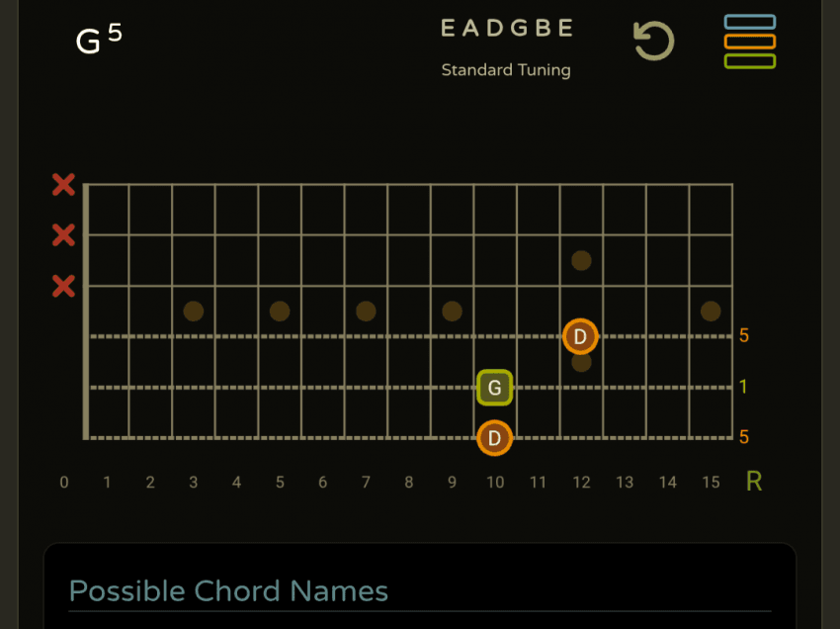Expand the Possible Chord Names panel

click(228, 591)
